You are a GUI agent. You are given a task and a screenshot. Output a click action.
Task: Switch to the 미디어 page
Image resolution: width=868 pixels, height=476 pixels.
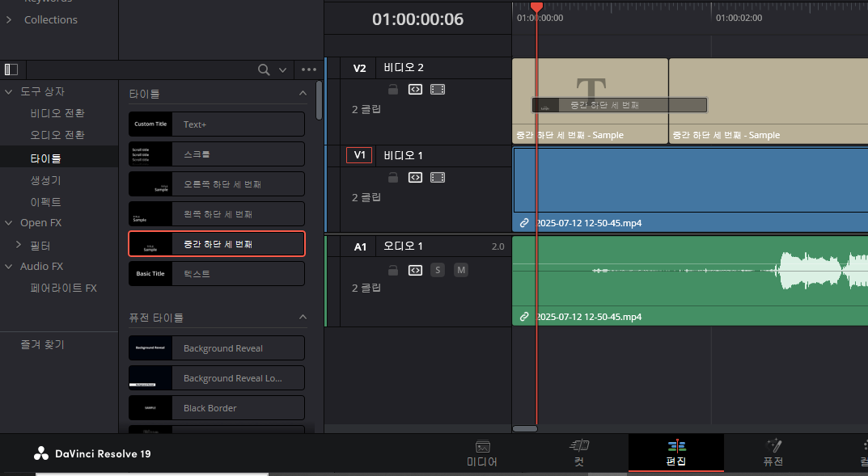[x=482, y=454]
